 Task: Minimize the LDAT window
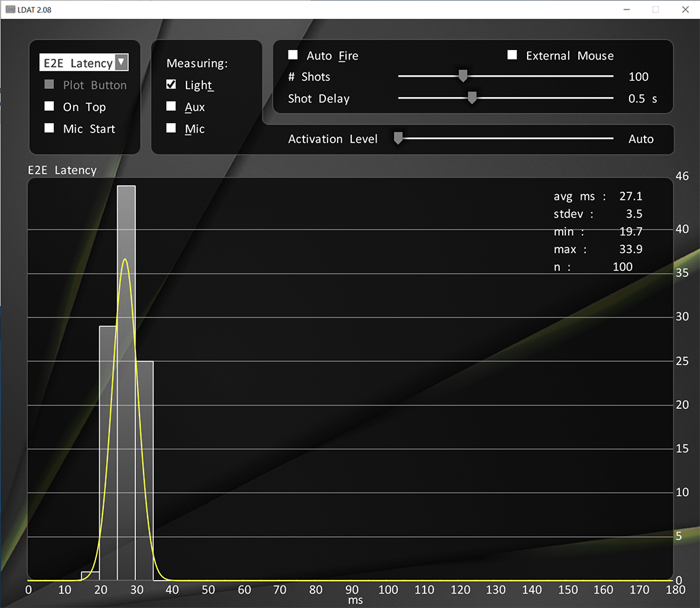627,10
